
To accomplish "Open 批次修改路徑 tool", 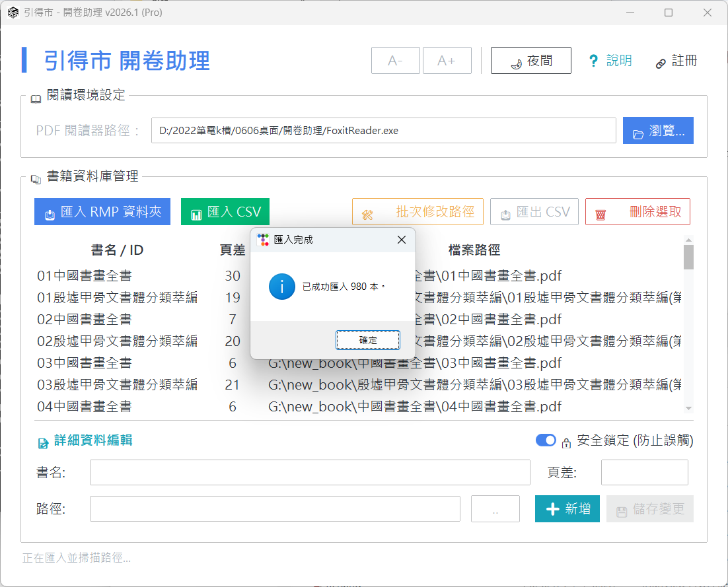I will 418,212.
